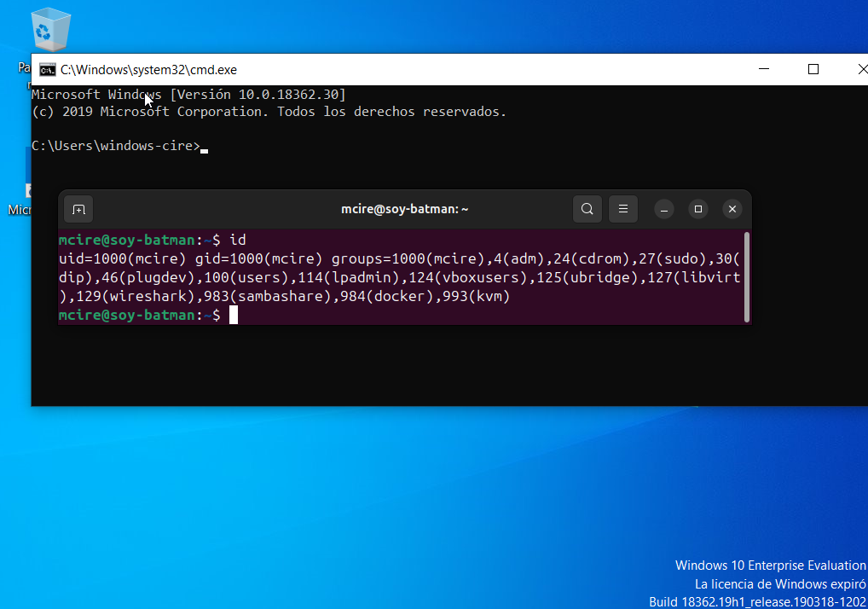This screenshot has height=609, width=868.
Task: Click the cmd.exe icon in the title bar
Action: (x=47, y=69)
